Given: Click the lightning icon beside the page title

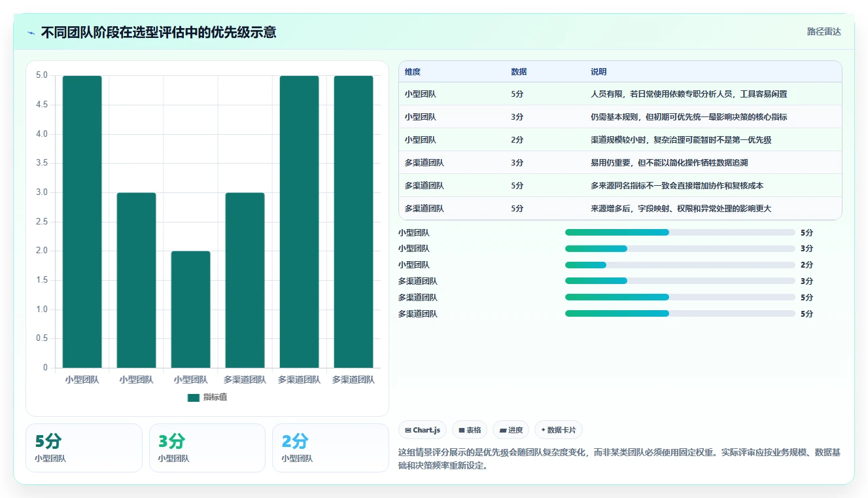Looking at the screenshot, I should 31,33.
